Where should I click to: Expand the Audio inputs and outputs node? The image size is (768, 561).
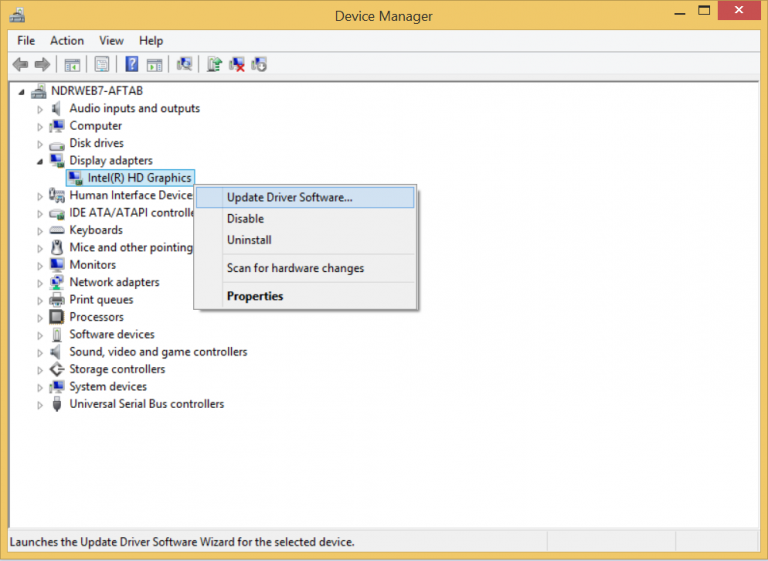(41, 109)
